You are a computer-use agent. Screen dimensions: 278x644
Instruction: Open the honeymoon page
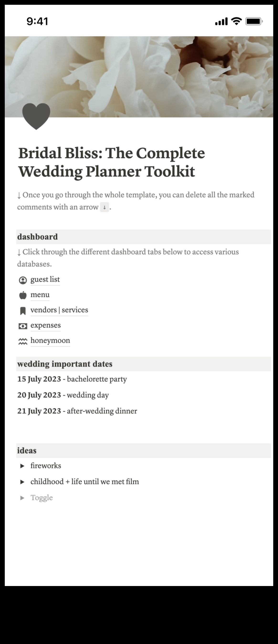(x=50, y=341)
